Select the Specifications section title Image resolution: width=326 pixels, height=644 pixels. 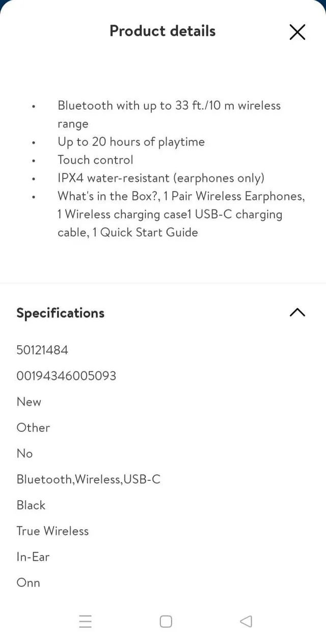click(60, 313)
